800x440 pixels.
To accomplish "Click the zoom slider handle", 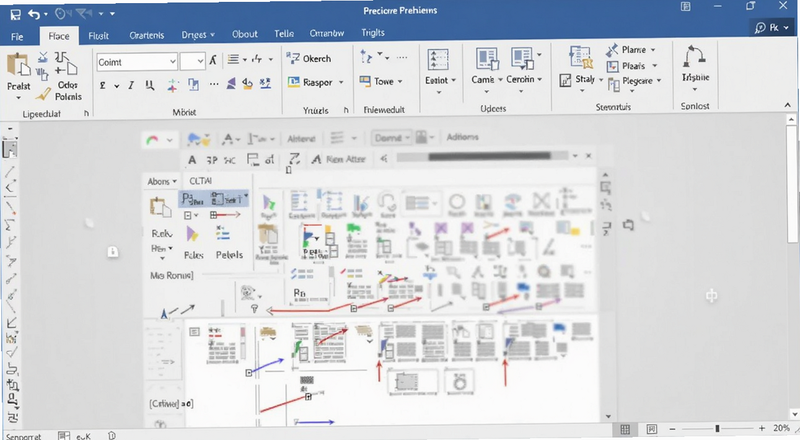I will pos(717,428).
